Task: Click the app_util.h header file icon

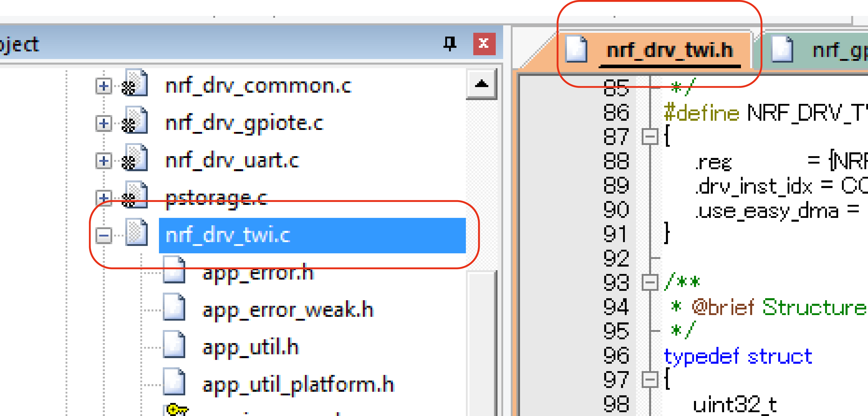Action: click(x=174, y=344)
